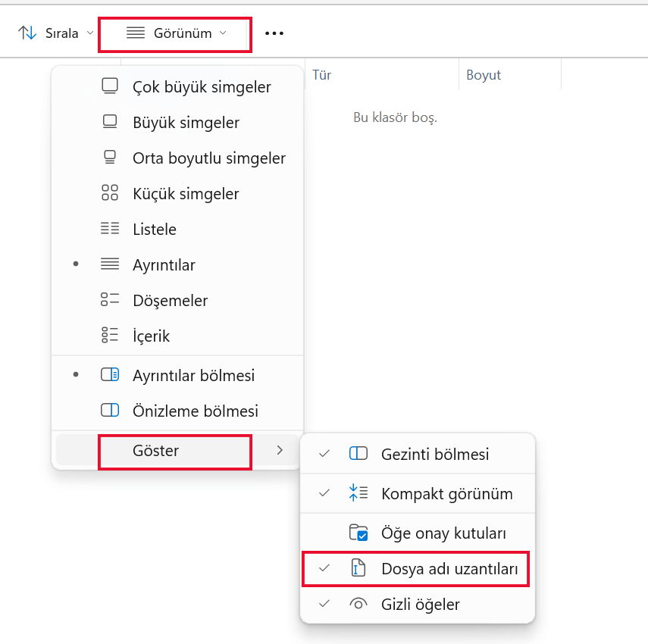Click the Ayrıntılar lines icon in menu
This screenshot has width=648, height=644.
click(110, 264)
